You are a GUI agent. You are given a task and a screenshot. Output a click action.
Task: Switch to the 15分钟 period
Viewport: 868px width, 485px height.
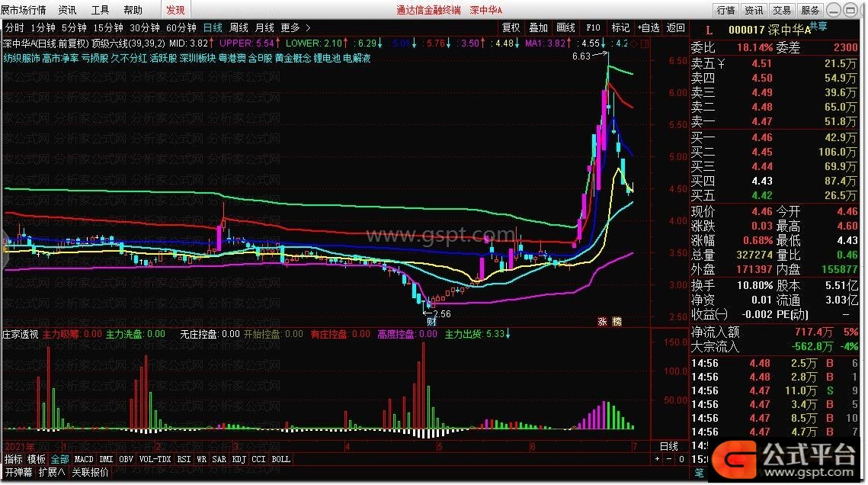(x=108, y=27)
